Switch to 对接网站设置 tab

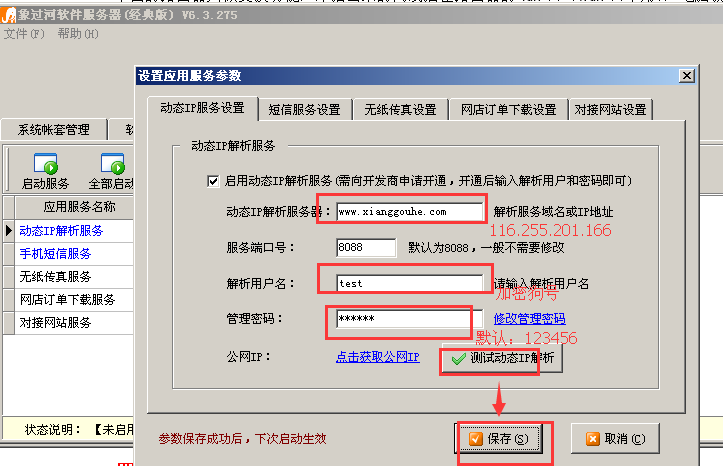pos(610,110)
